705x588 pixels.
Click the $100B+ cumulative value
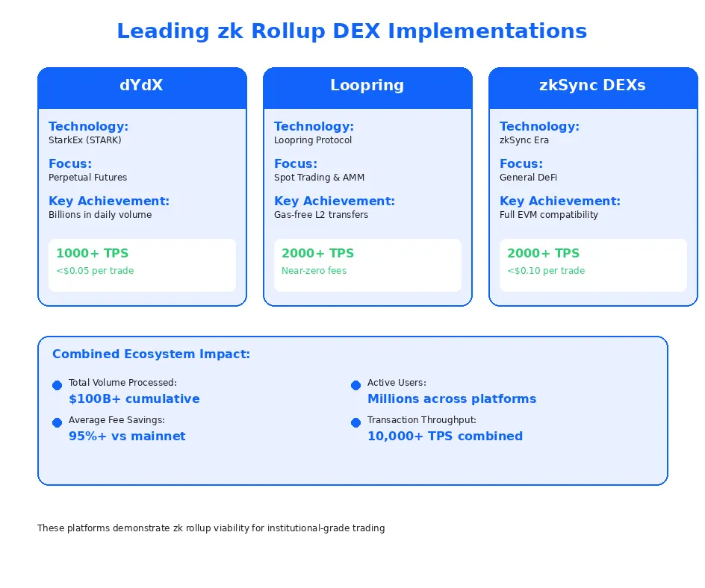coord(134,398)
